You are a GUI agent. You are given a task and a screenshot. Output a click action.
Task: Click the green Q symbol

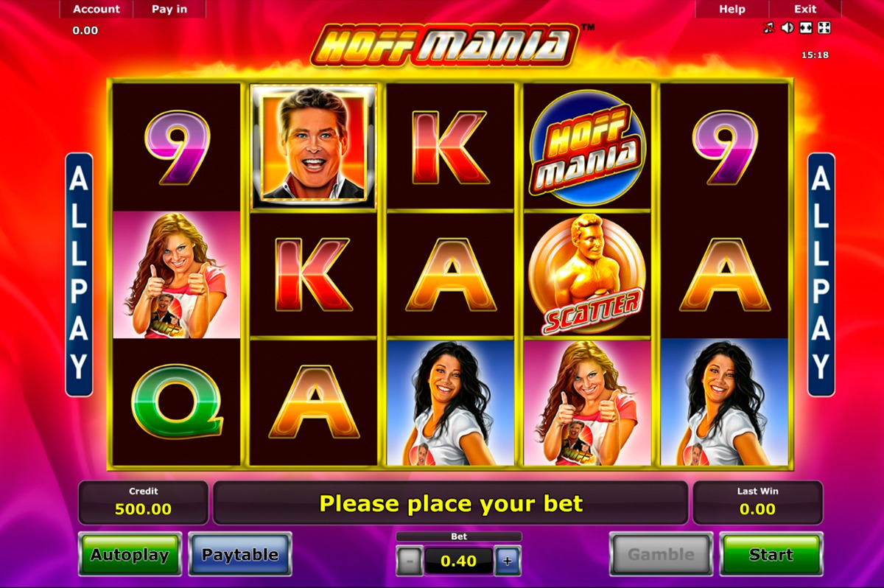click(177, 402)
